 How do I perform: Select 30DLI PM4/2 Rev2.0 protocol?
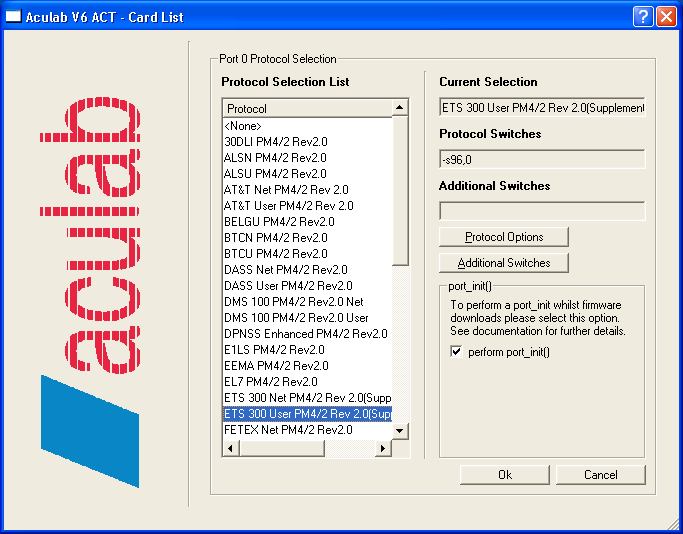coord(308,142)
